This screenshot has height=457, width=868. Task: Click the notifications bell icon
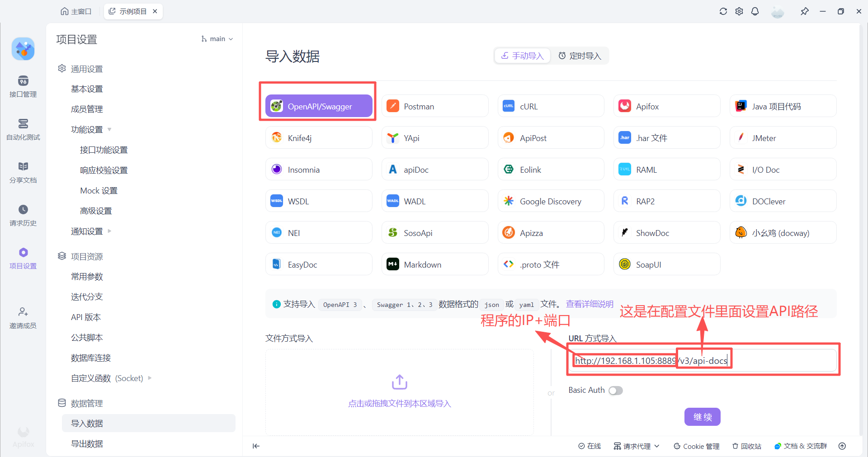755,11
